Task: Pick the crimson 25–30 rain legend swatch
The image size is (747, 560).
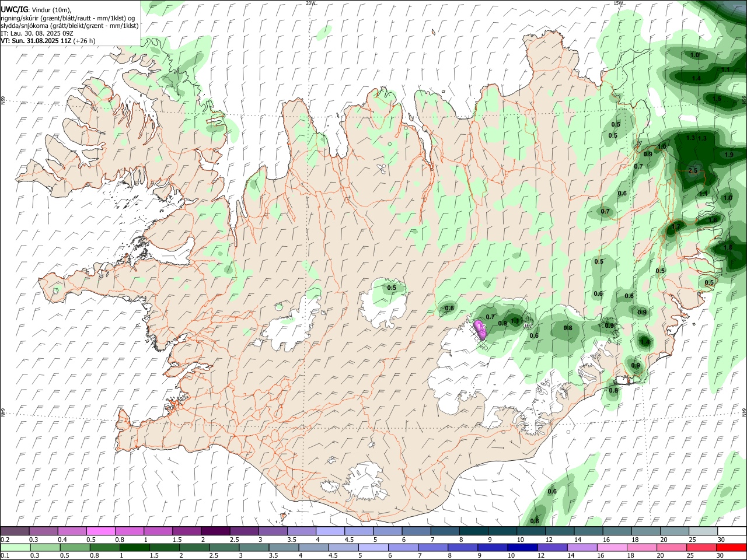Action: click(x=702, y=547)
